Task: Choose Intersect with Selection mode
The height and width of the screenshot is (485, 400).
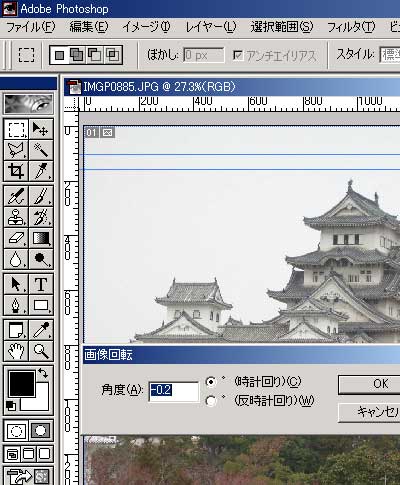Action: click(112, 55)
